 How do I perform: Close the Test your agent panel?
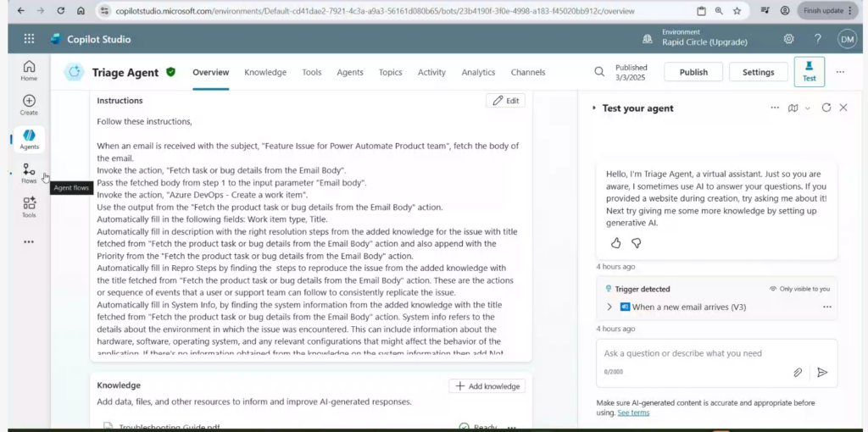coord(843,108)
